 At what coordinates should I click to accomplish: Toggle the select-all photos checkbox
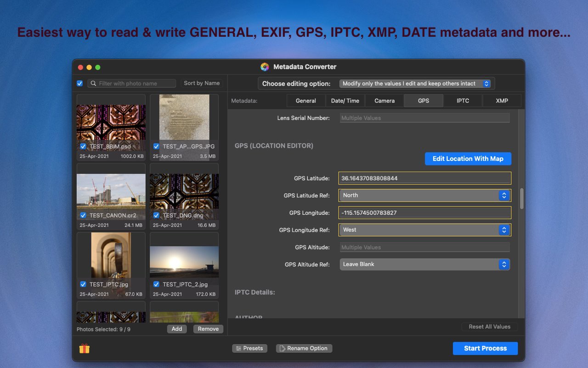point(80,83)
